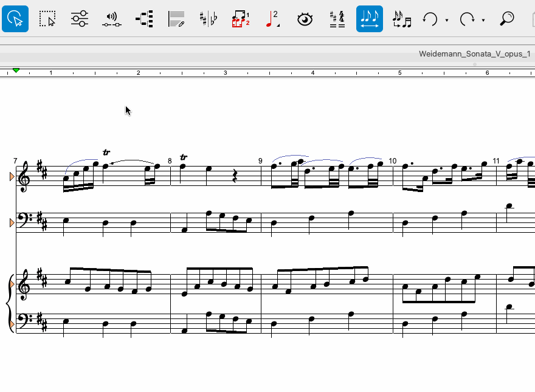This screenshot has height=392, width=535.
Task: Click the green playback position marker
Action: click(x=16, y=70)
